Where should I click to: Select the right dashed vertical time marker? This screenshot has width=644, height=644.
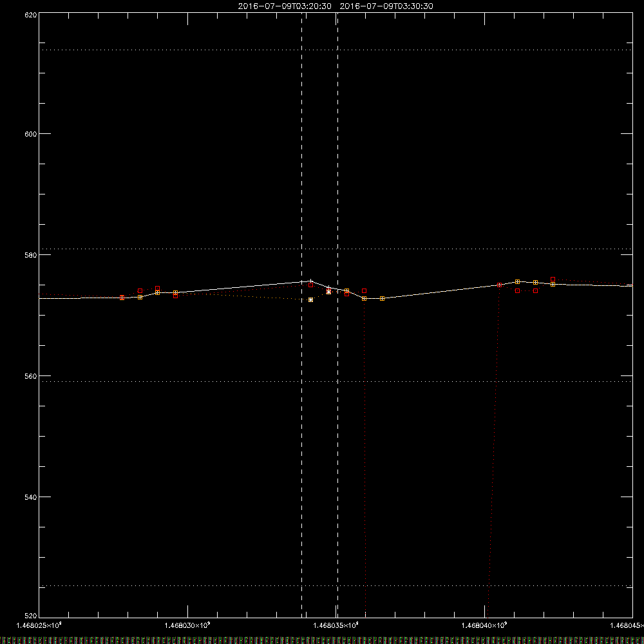[x=337, y=314]
